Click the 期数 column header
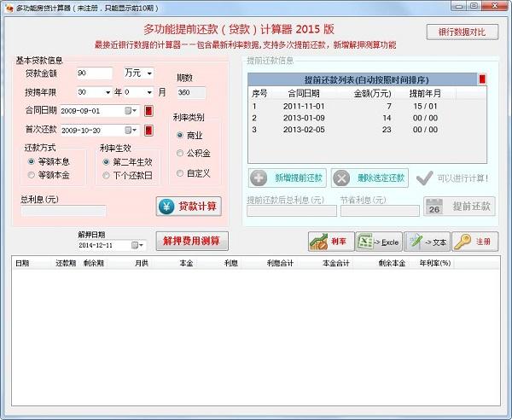 [66, 264]
